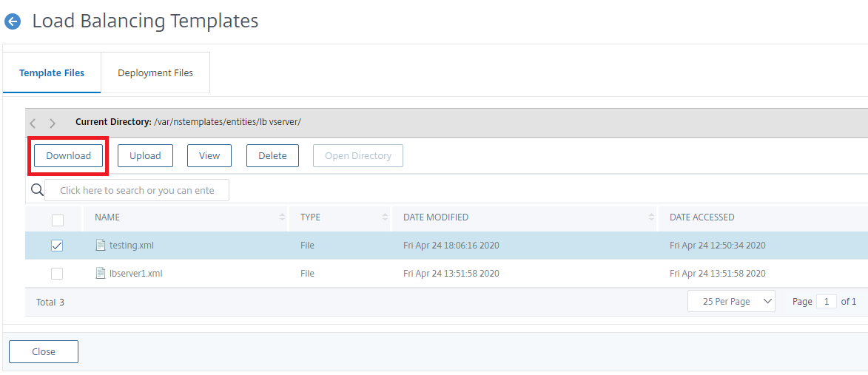Uncheck the testing.xml row checkbox
This screenshot has width=868, height=375.
(x=57, y=246)
